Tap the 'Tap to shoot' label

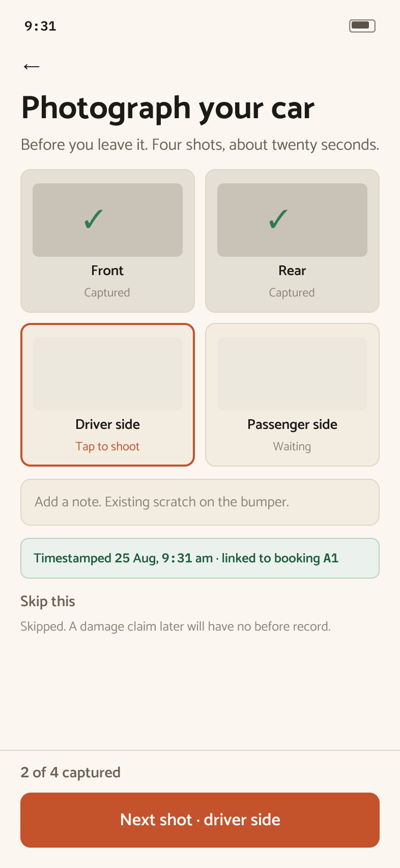107,446
